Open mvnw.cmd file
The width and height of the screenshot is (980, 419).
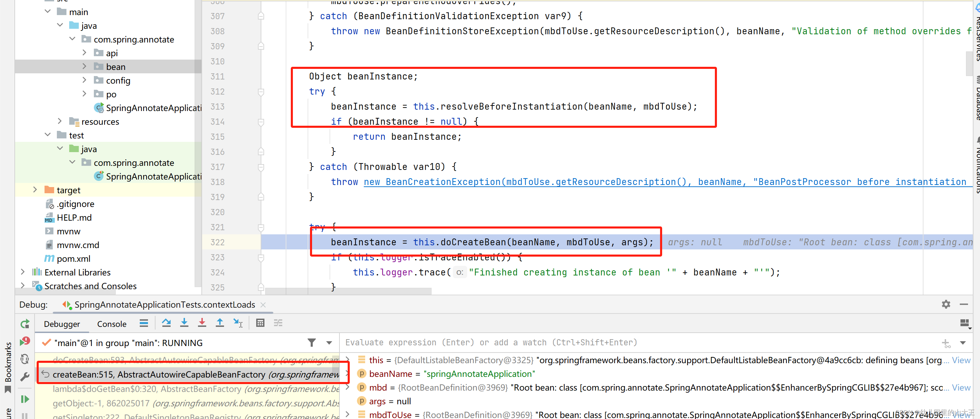click(78, 245)
